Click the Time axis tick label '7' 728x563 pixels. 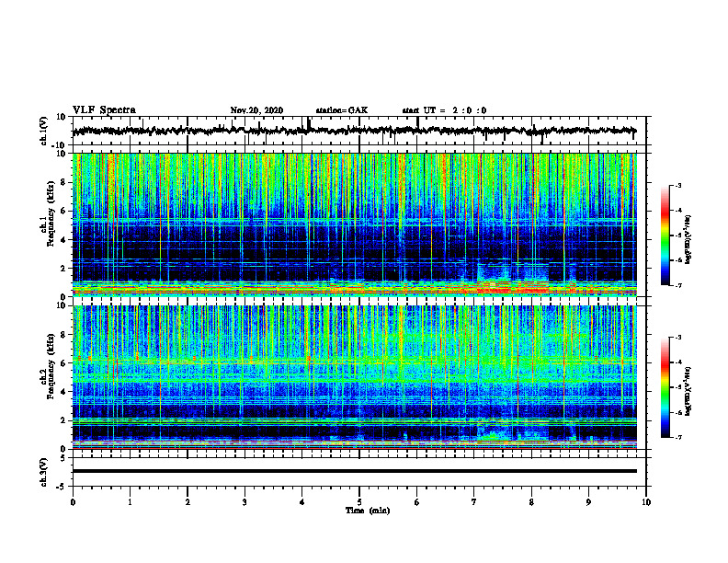[x=474, y=502]
